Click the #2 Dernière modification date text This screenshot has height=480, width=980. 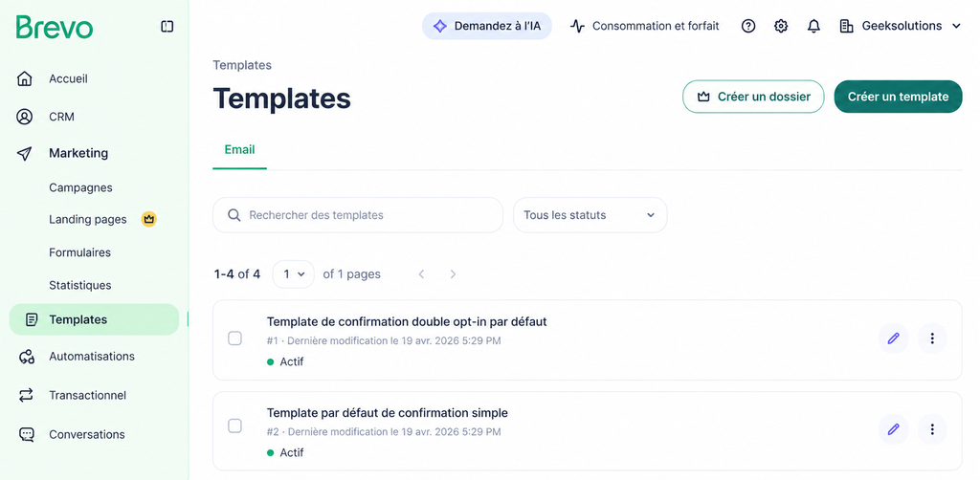(x=384, y=432)
